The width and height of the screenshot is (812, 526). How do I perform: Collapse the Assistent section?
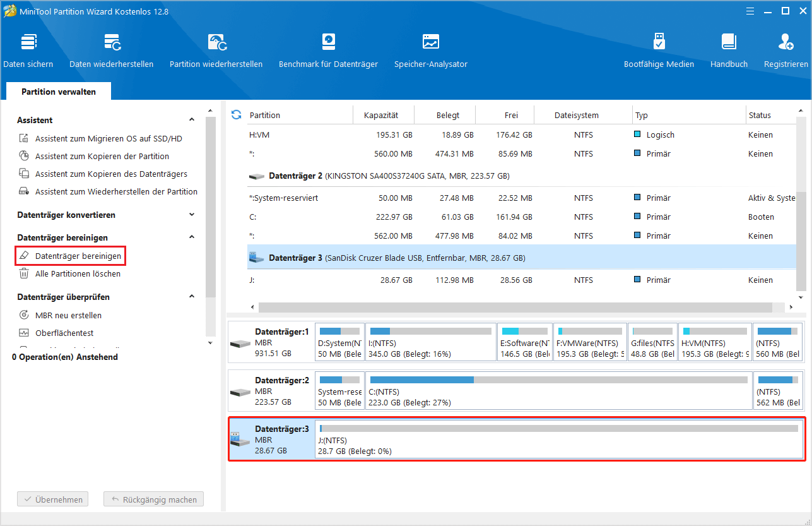[x=192, y=120]
